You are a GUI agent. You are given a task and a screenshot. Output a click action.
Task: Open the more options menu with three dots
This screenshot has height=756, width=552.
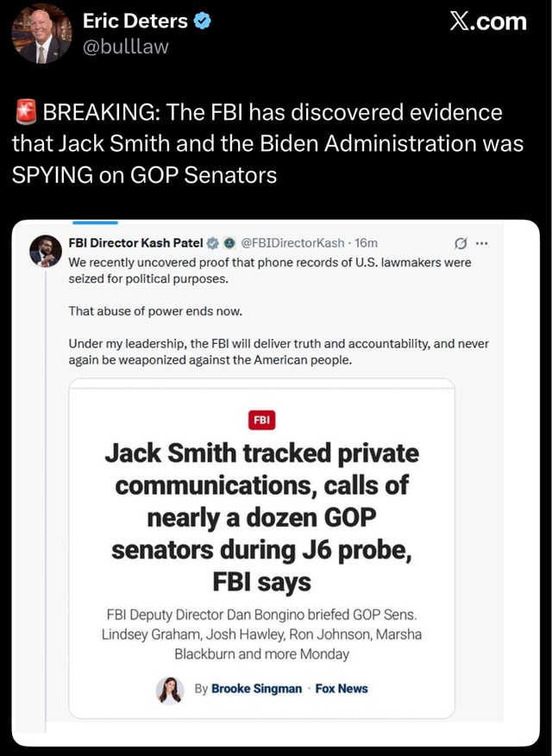482,243
